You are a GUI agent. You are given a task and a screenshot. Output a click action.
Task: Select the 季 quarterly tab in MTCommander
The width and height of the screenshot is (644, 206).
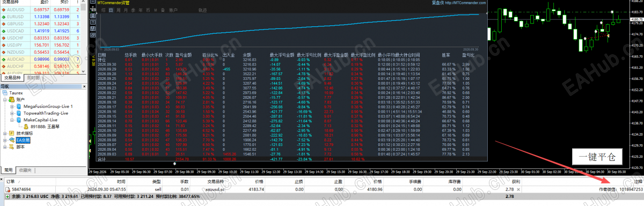[x=133, y=10]
